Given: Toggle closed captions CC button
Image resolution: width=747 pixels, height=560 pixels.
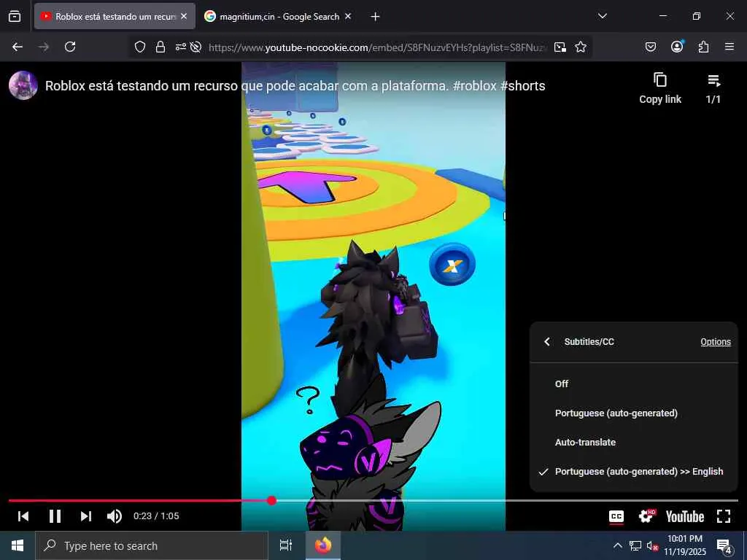Looking at the screenshot, I should coord(616,517).
